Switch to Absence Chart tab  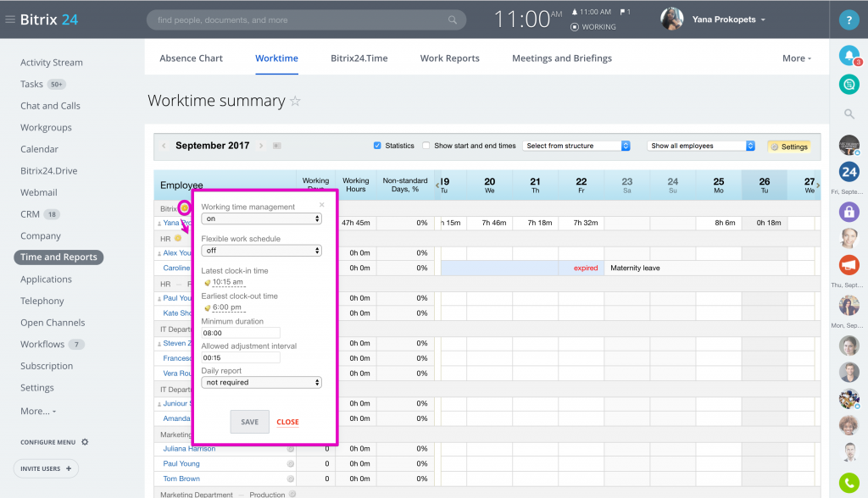click(x=191, y=58)
